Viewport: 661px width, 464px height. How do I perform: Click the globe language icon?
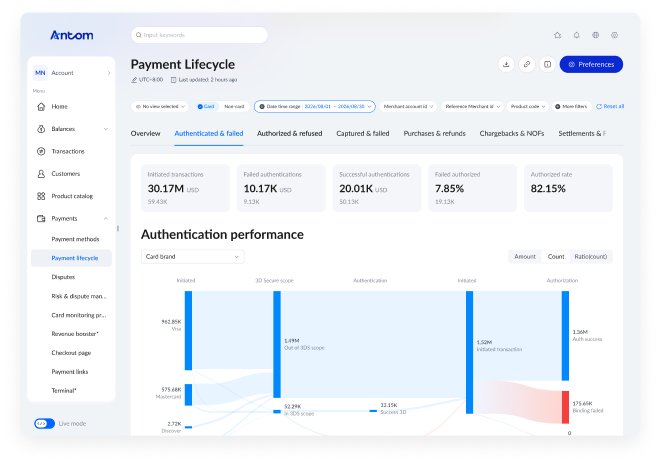tap(595, 35)
